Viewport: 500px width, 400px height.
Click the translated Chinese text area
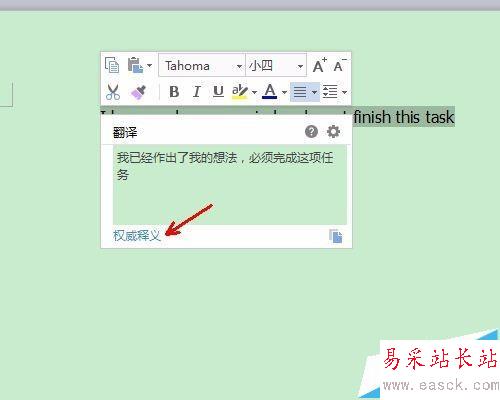230,185
